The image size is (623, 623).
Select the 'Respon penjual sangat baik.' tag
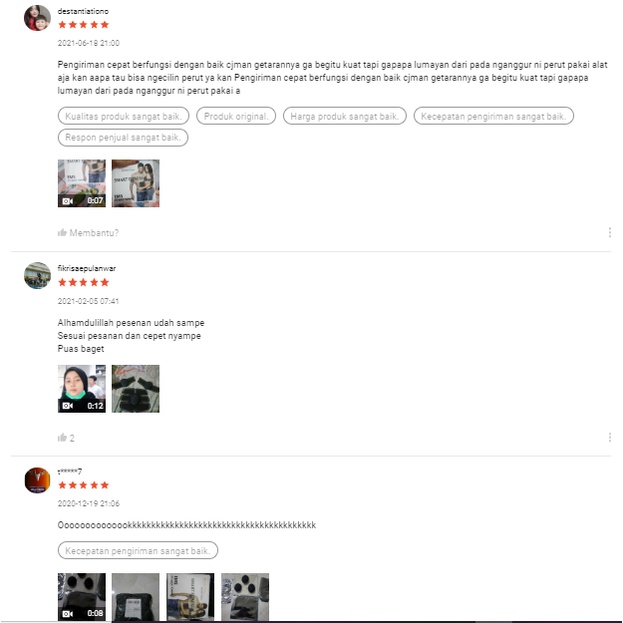pos(123,137)
